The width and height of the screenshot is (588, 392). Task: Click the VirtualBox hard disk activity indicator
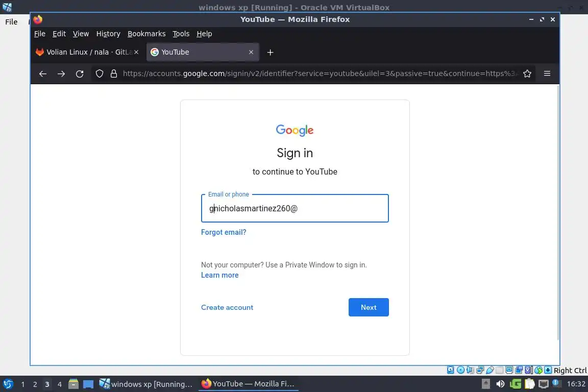click(451, 370)
